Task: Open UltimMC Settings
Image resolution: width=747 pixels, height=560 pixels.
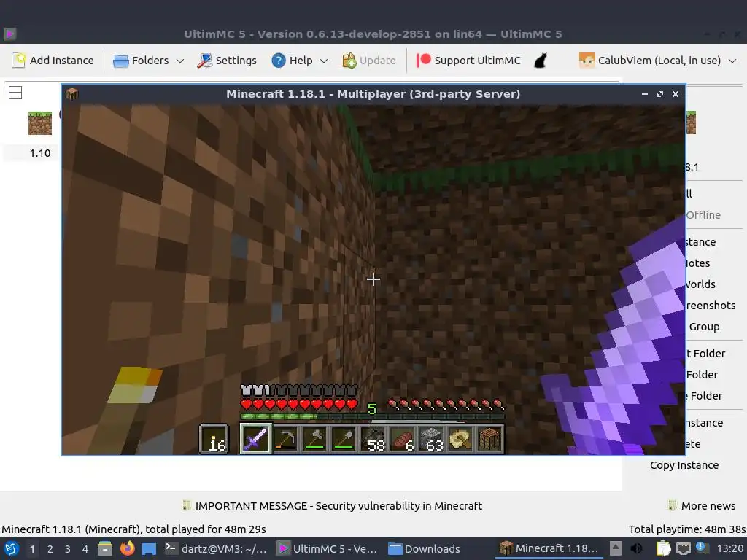Action: coord(227,61)
